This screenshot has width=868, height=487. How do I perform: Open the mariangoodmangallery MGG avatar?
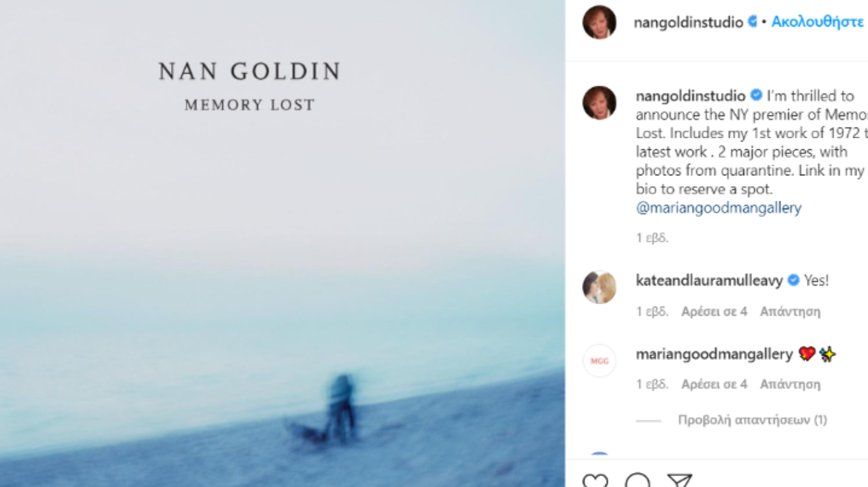tap(599, 361)
